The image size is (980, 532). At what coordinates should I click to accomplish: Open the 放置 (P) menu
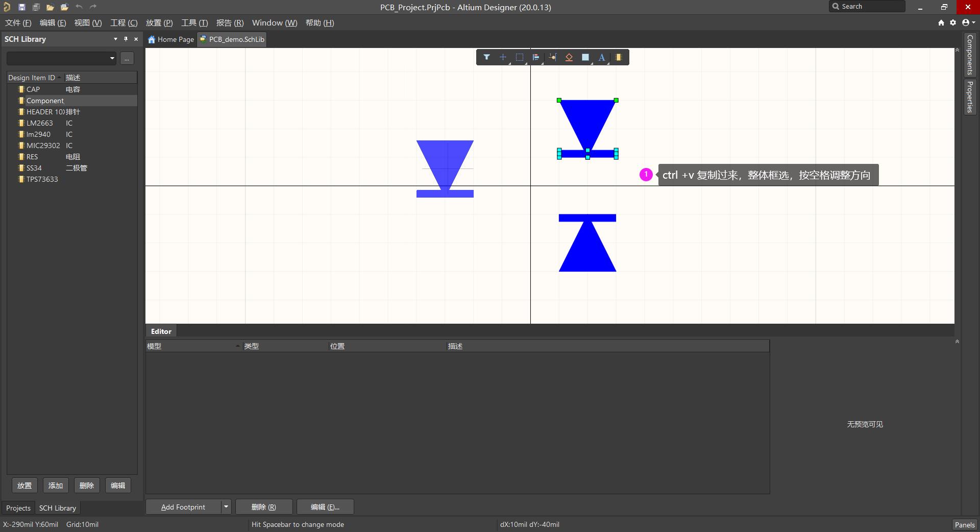point(159,23)
